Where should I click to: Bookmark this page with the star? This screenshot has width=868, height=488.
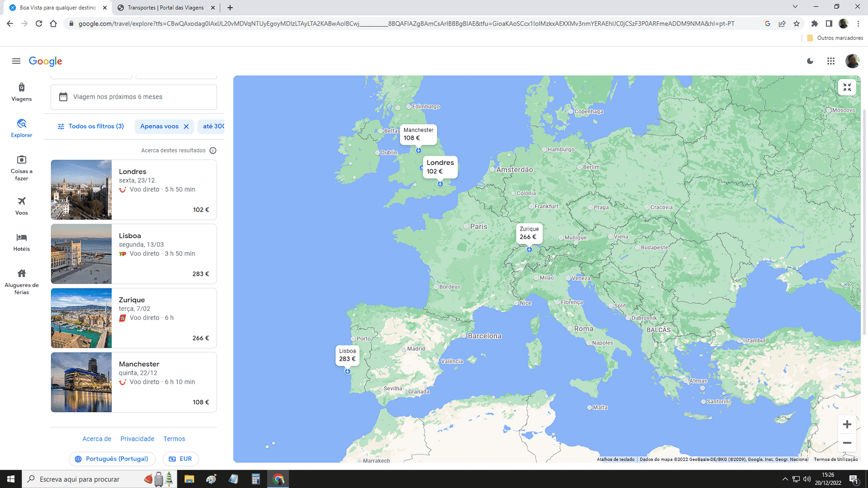coord(796,23)
